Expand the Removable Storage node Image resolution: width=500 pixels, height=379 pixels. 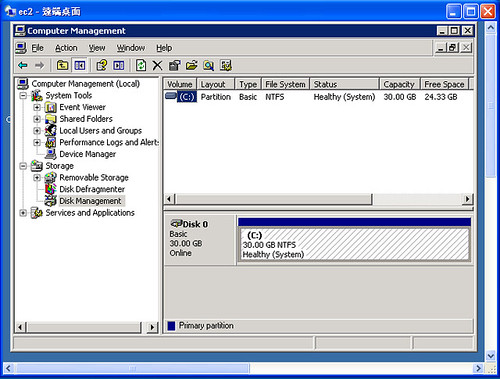(x=37, y=178)
